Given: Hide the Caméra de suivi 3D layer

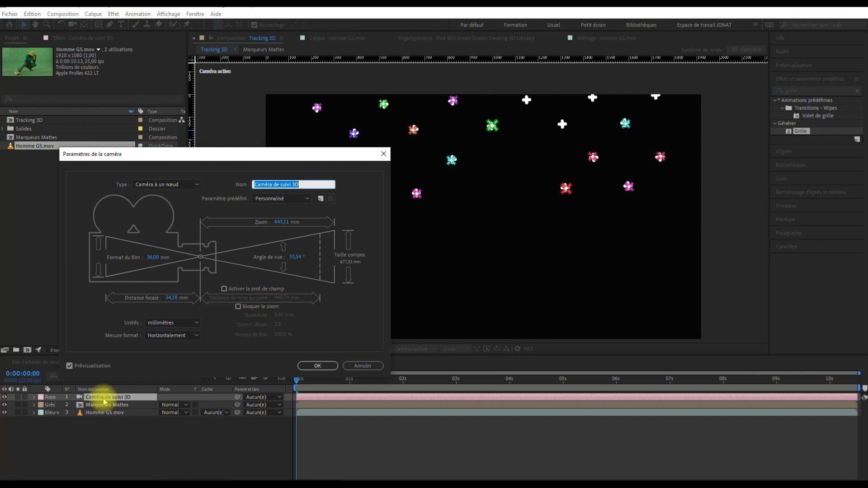Looking at the screenshot, I should click(5, 397).
